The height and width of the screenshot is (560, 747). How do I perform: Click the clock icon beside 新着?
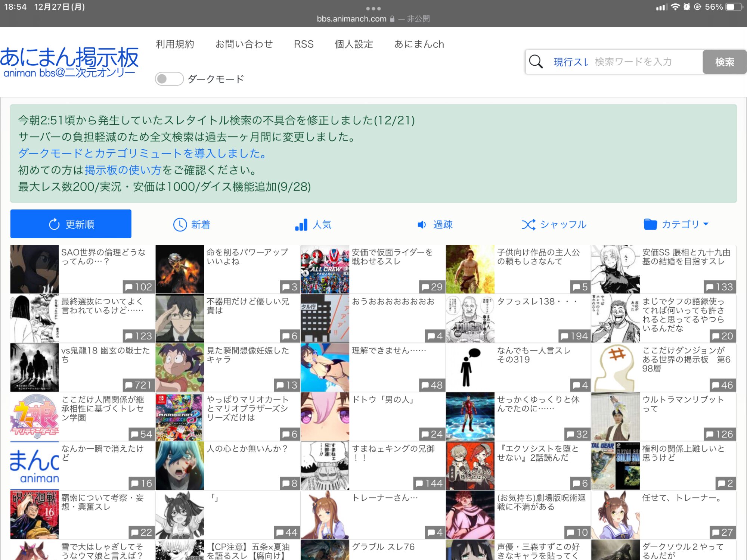tap(180, 224)
